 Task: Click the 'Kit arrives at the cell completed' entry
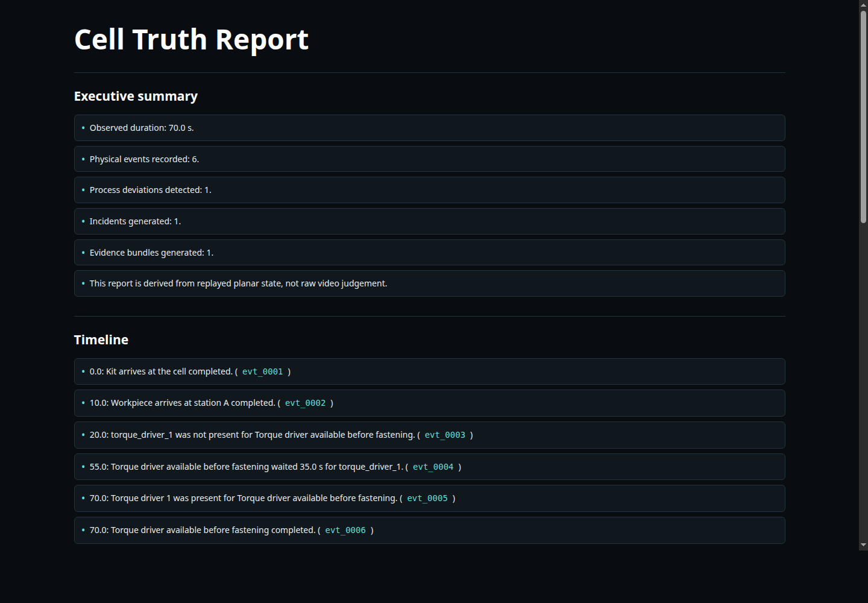pyautogui.click(x=429, y=371)
